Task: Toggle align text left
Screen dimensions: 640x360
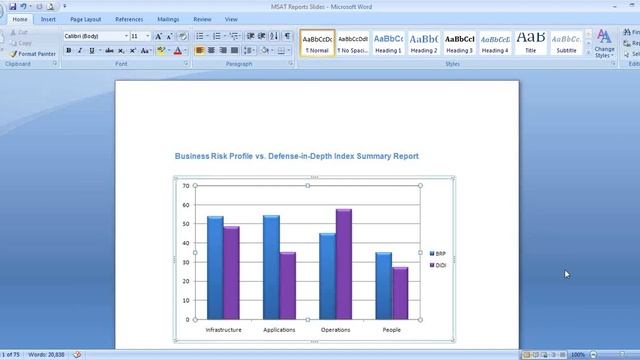Action: pyautogui.click(x=200, y=51)
